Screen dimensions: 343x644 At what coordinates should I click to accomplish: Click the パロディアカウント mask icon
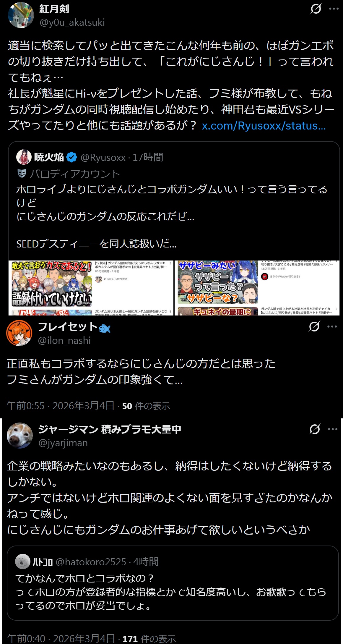[x=22, y=173]
